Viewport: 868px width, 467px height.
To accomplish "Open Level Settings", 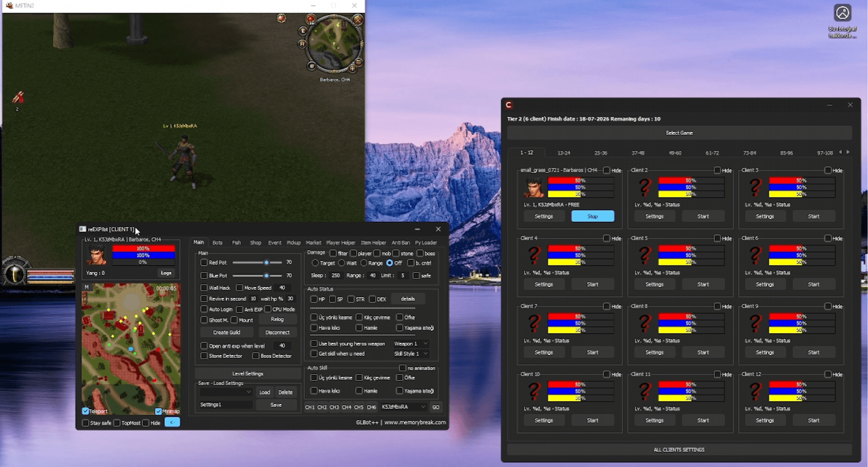I will point(247,374).
